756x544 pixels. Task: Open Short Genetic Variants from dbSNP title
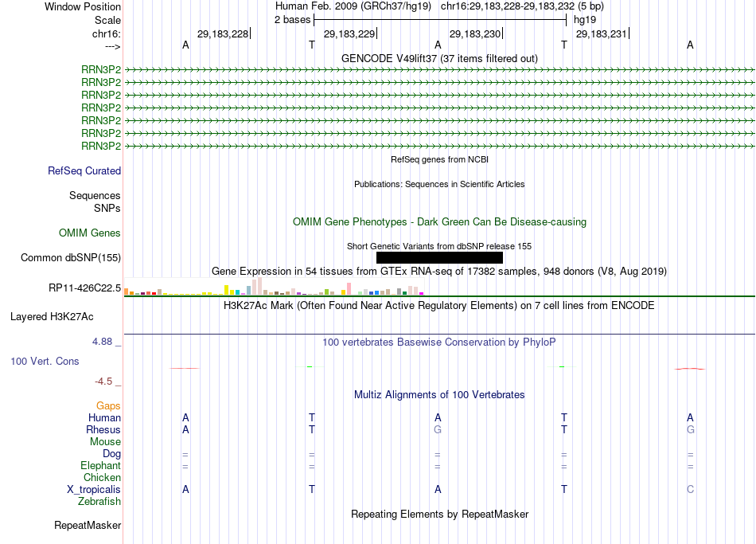[439, 246]
